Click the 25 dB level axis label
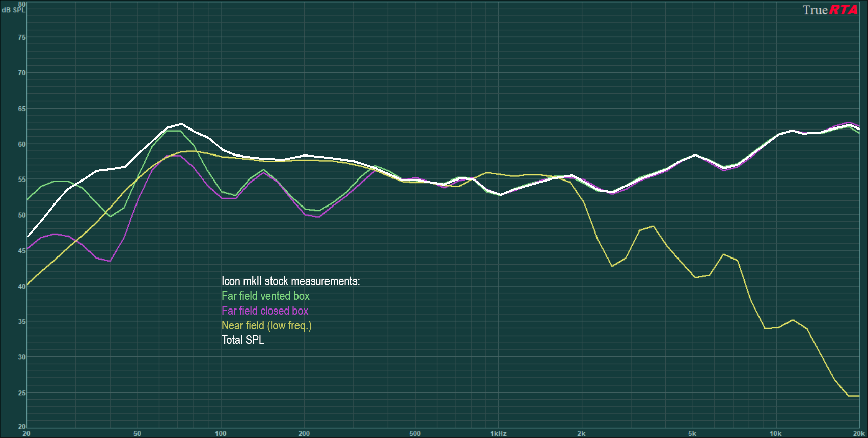The height and width of the screenshot is (438, 868). pos(22,393)
